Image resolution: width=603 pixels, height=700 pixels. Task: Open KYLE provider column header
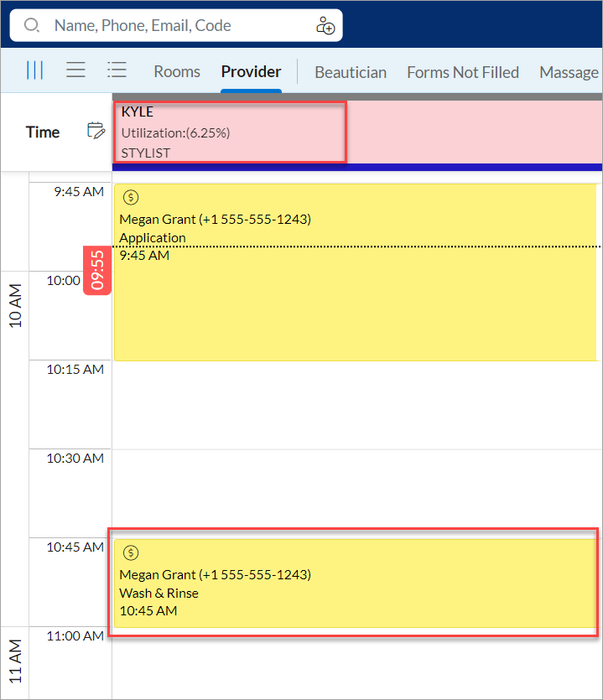tap(230, 132)
